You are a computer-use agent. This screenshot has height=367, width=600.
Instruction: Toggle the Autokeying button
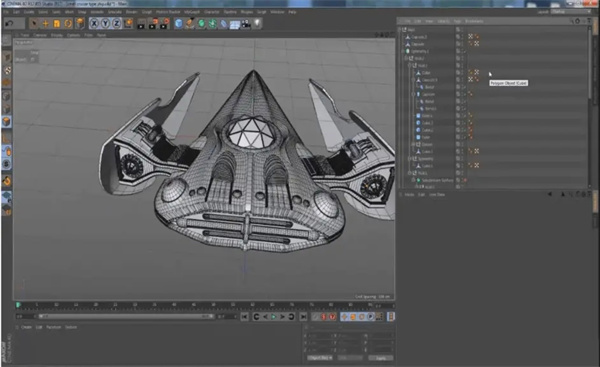[332, 316]
